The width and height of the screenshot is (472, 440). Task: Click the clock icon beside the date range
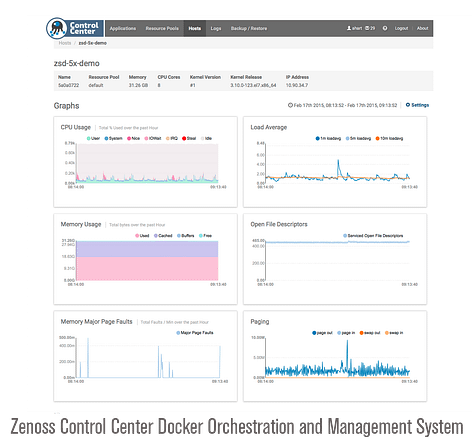290,105
